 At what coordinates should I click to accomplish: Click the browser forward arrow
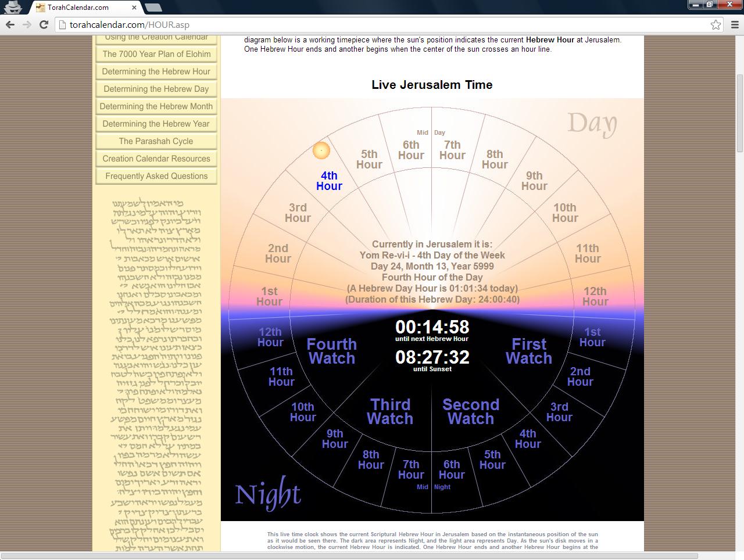[27, 24]
